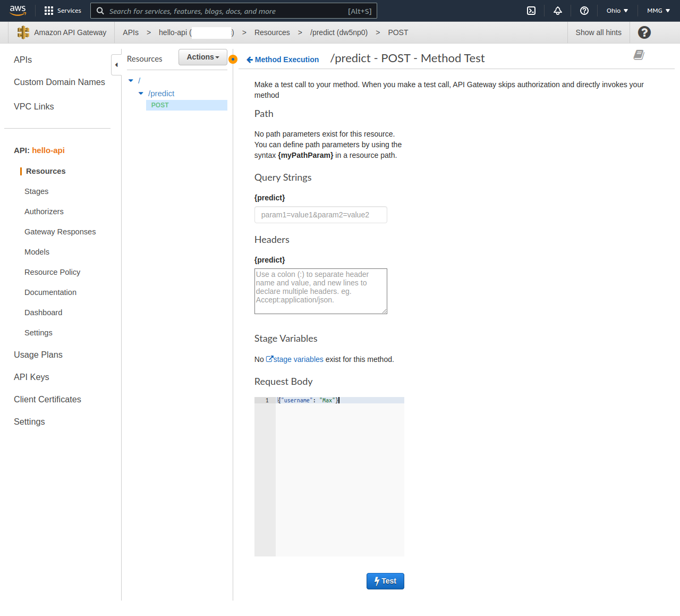Screen dimensions: 680x616
Task: Go to APIs in sidebar
Action: point(23,60)
